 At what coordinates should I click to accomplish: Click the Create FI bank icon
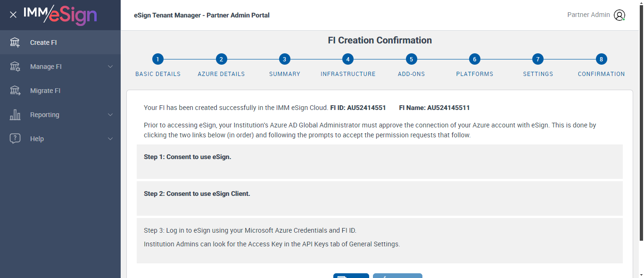click(15, 42)
